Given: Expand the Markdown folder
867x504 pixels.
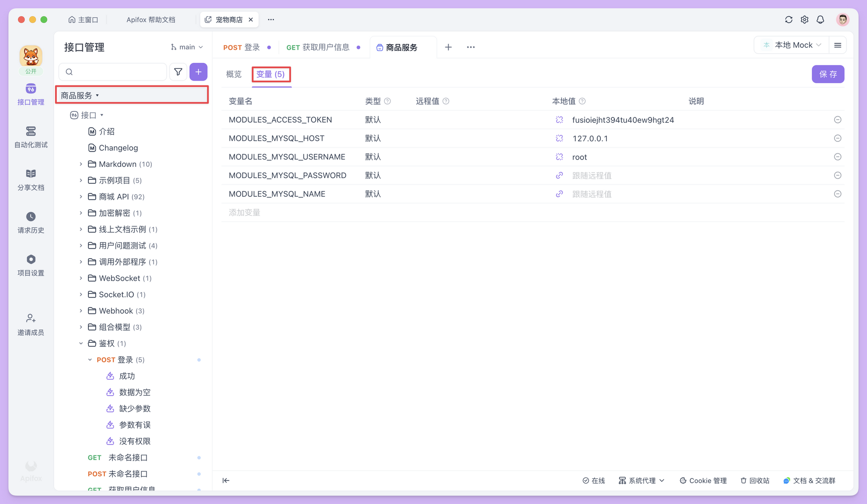Looking at the screenshot, I should click(x=81, y=164).
